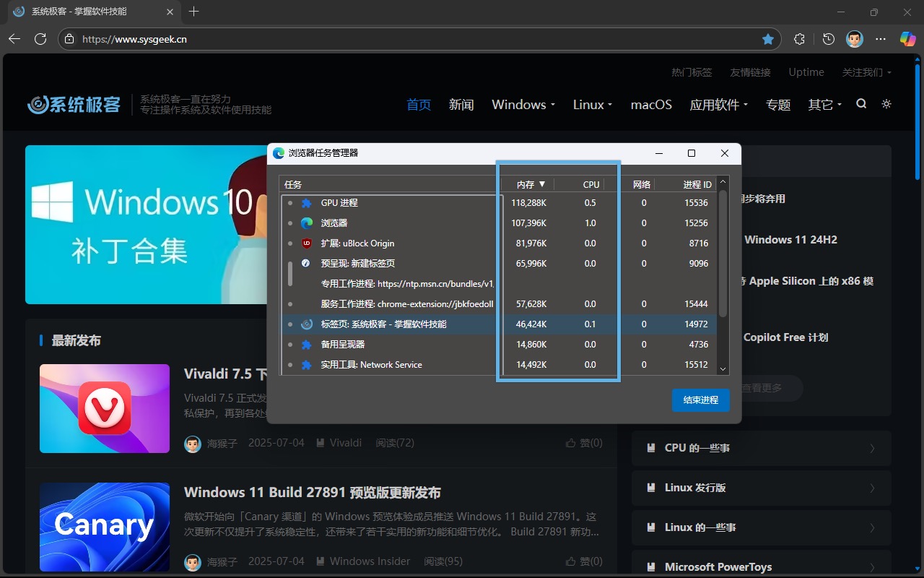Open the Copilot icon
This screenshot has height=578, width=924.
point(907,39)
